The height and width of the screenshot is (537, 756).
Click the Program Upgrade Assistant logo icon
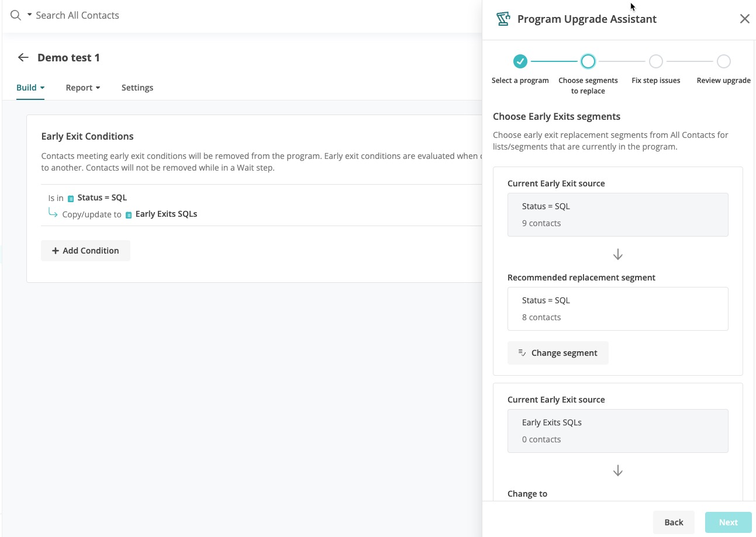coord(503,19)
